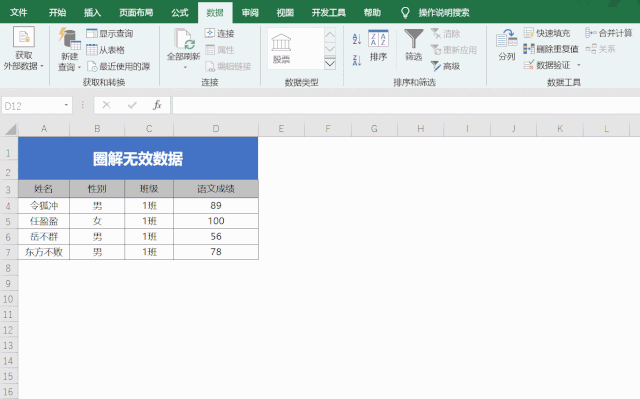This screenshot has width=640, height=399.
Task: Switch to the Home (开始) tab
Action: (57, 13)
